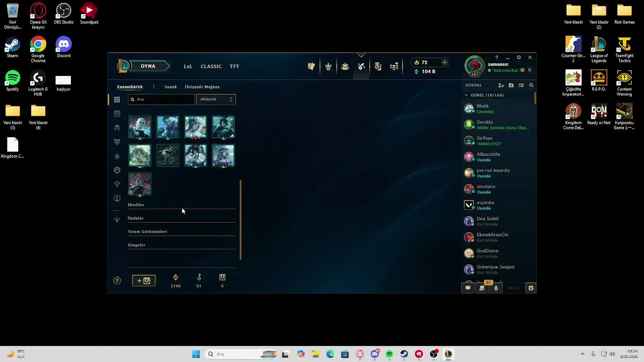The width and height of the screenshot is (644, 362).
Task: Filter loot by summoner icons category
Action: coord(117,198)
